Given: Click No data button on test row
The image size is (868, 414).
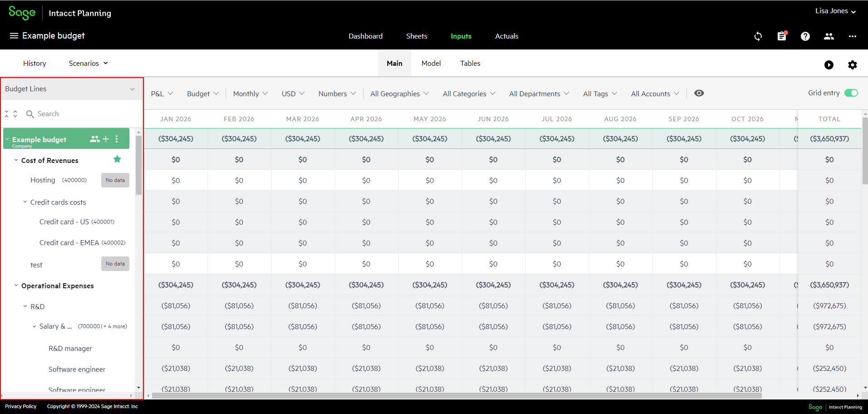Looking at the screenshot, I should tap(115, 264).
